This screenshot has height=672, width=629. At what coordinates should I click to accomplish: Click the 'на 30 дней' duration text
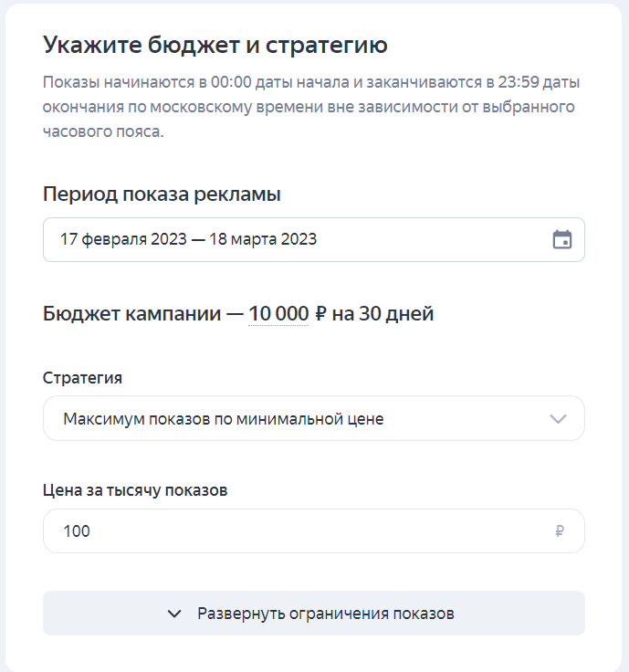pyautogui.click(x=383, y=314)
